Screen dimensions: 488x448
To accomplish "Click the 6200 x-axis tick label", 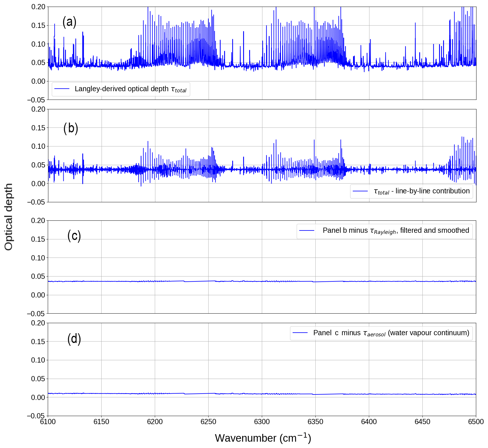I will point(155,422).
